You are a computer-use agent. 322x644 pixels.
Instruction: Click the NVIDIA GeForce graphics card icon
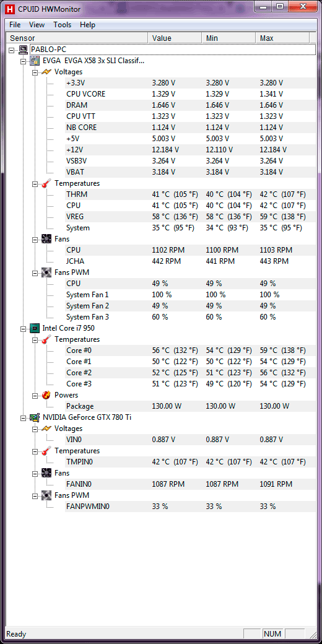pyautogui.click(x=35, y=417)
